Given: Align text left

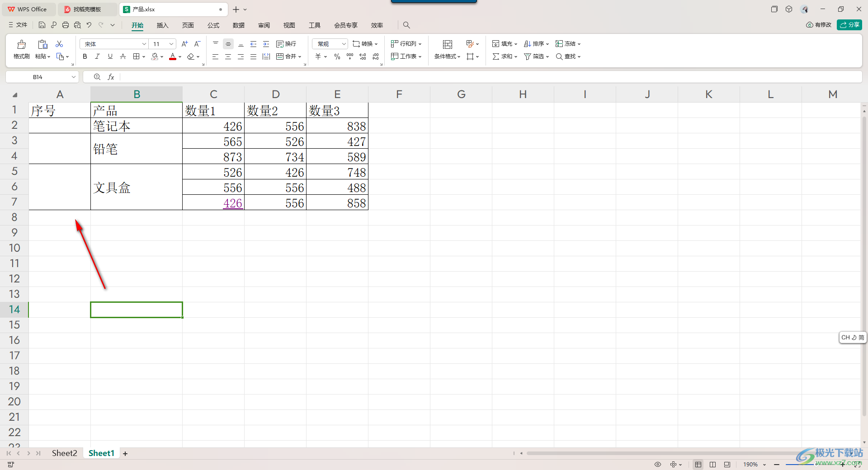Looking at the screenshot, I should [x=216, y=56].
